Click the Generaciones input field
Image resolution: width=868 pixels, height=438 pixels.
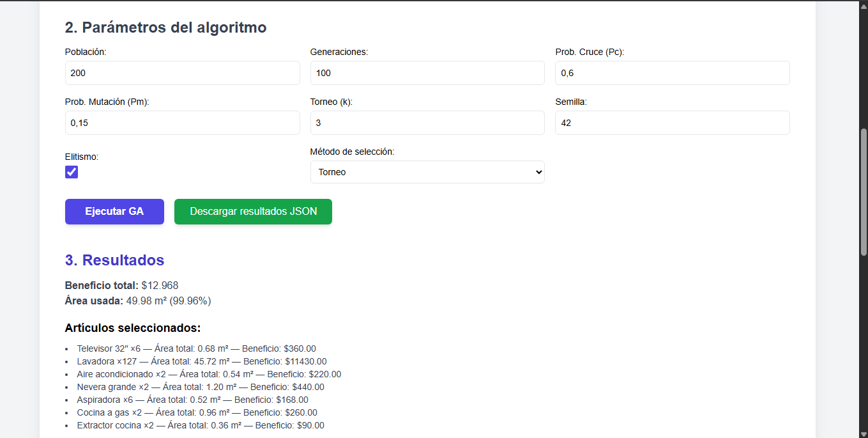(427, 73)
